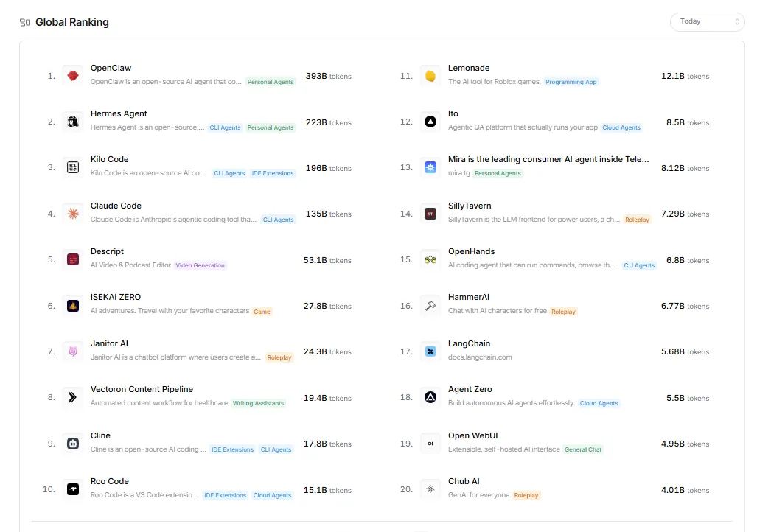The height and width of the screenshot is (532, 757).
Task: Click the Roo Code app icon
Action: coord(73,489)
